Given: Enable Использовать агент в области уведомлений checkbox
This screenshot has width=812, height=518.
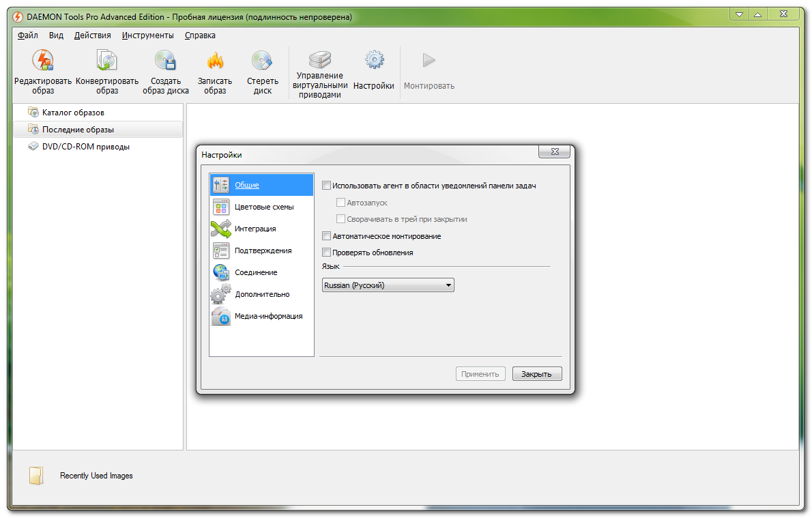Looking at the screenshot, I should (326, 185).
